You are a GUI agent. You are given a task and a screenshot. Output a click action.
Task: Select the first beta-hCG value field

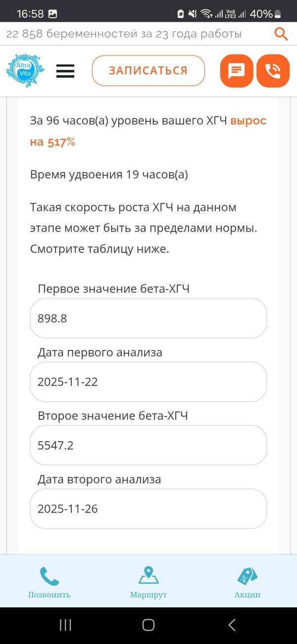pos(148,318)
